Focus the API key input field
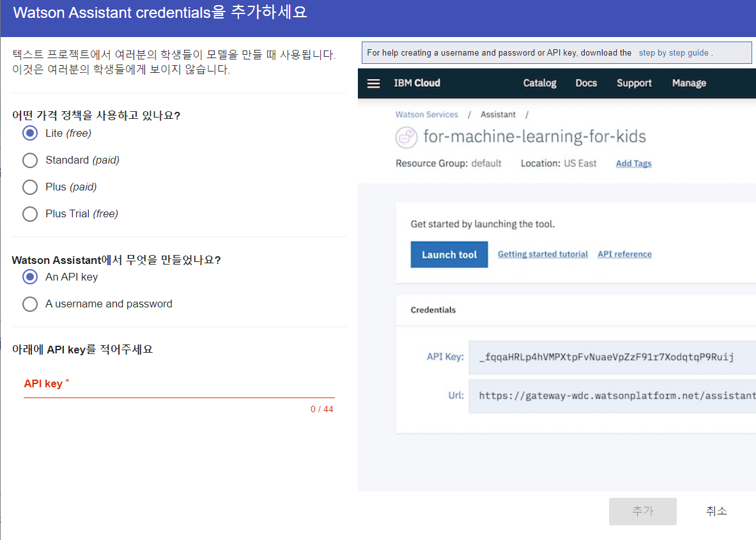 coord(179,385)
